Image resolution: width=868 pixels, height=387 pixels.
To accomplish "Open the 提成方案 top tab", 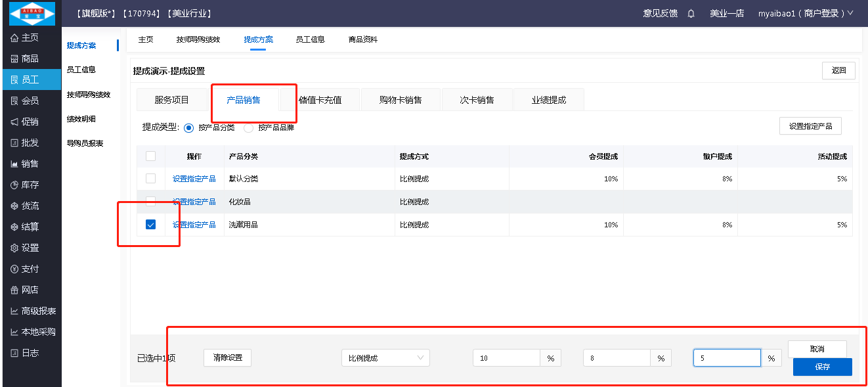I will 258,39.
